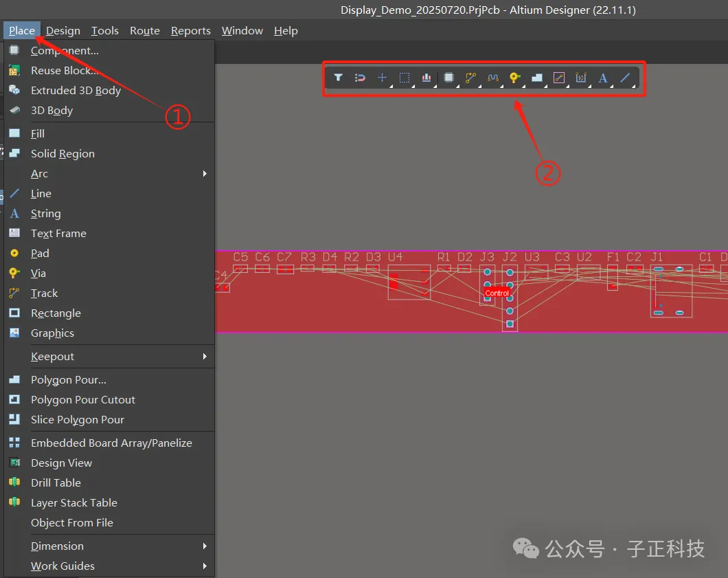Choose Embedded Board Array/Panelize
The height and width of the screenshot is (578, 728).
109,443
